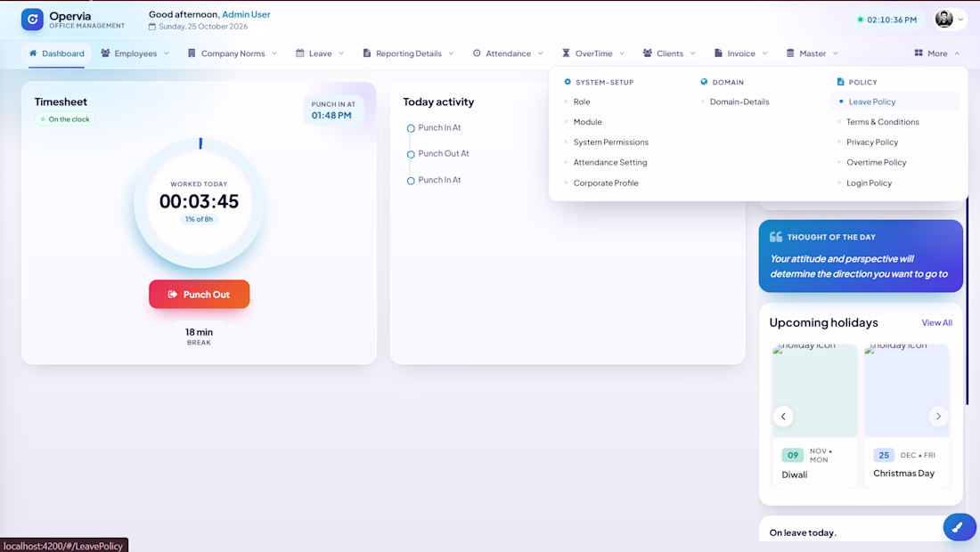Click the Employees group icon
The width and height of the screenshot is (980, 552).
tap(106, 53)
